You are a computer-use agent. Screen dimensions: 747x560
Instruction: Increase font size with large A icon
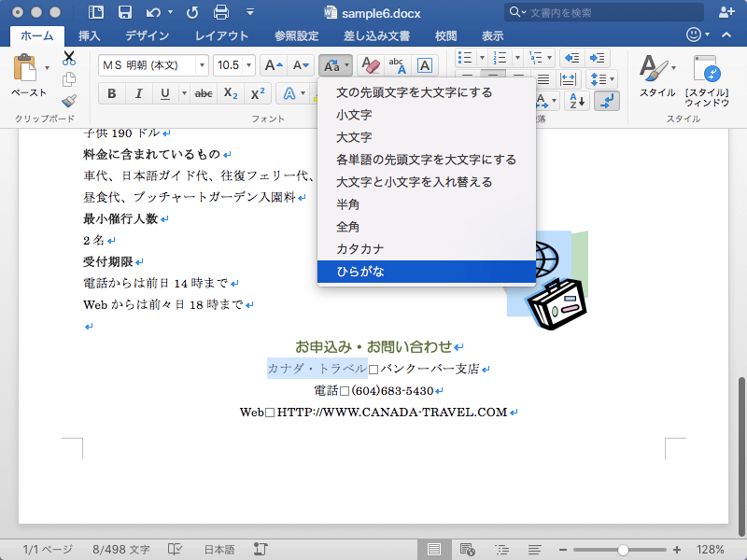[x=274, y=65]
